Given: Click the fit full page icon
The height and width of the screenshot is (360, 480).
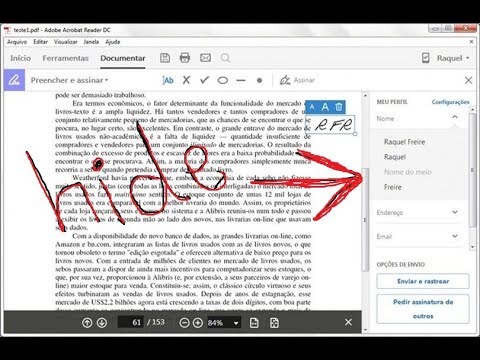Looking at the screenshot, I should point(274,323).
